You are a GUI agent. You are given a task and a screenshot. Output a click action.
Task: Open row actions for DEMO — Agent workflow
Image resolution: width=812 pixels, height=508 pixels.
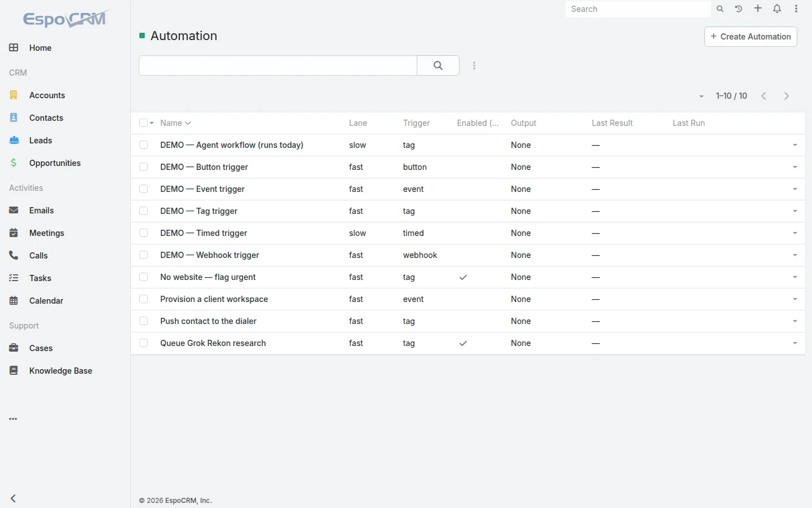795,145
